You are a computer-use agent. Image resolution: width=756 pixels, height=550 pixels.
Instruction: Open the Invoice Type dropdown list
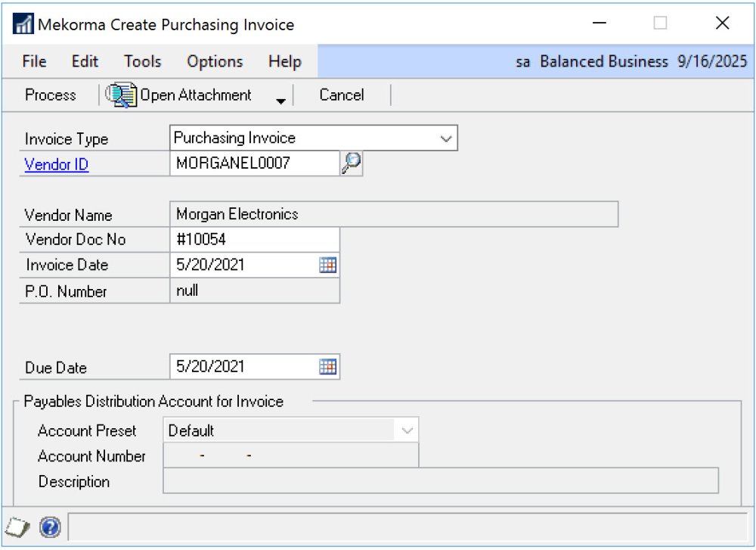[447, 138]
